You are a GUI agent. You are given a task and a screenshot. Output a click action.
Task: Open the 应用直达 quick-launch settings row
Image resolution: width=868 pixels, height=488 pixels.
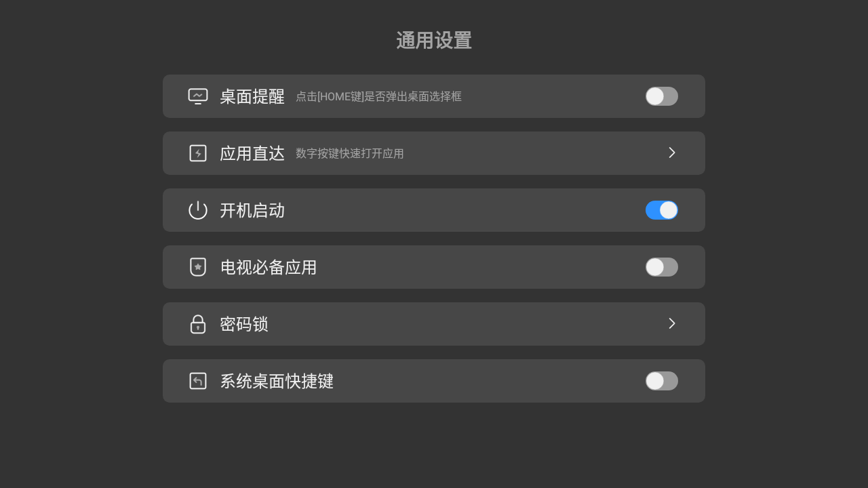tap(434, 153)
